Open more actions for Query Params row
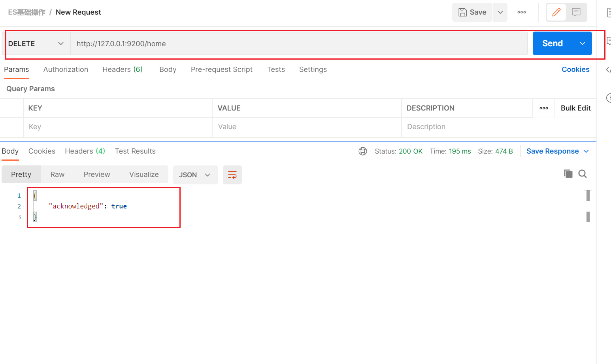The width and height of the screenshot is (611, 364). pyautogui.click(x=543, y=108)
